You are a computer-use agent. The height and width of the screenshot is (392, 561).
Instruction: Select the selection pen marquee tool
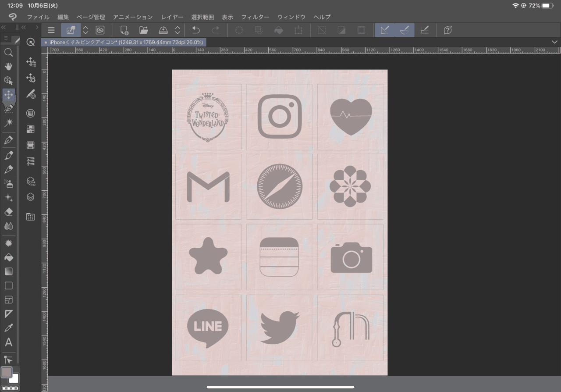coord(8,109)
